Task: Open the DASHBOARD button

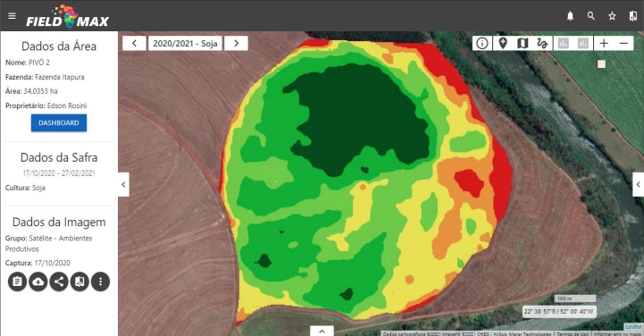Action: click(59, 122)
